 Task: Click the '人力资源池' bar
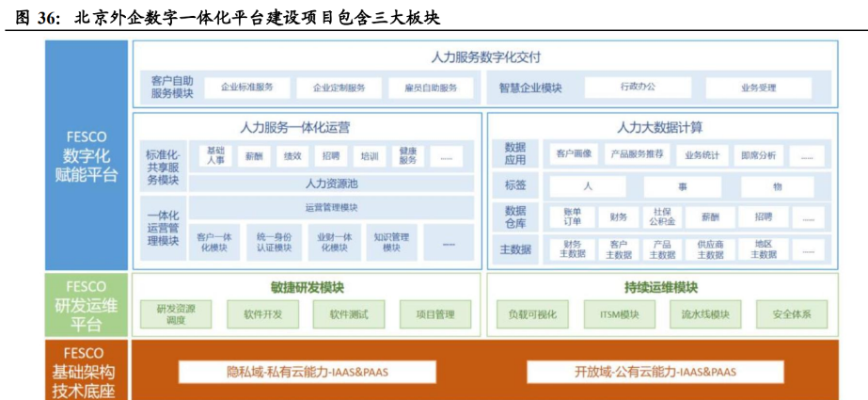click(x=331, y=184)
